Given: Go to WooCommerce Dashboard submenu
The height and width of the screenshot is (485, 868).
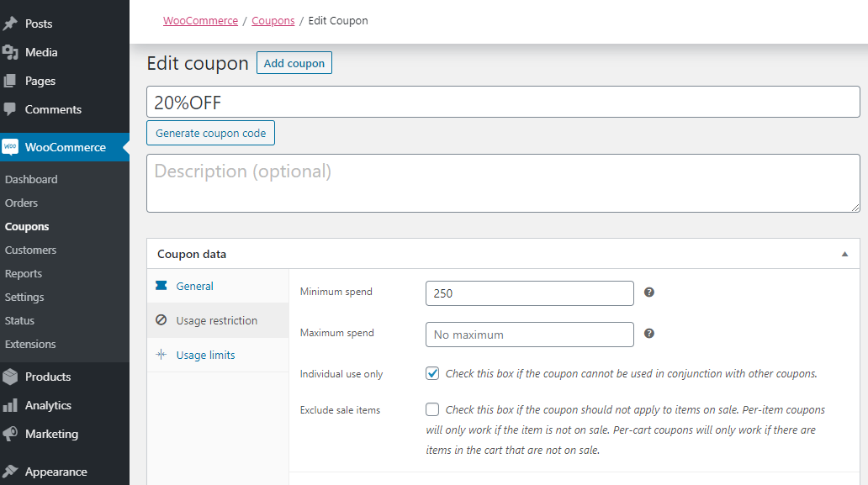Looking at the screenshot, I should point(31,179).
